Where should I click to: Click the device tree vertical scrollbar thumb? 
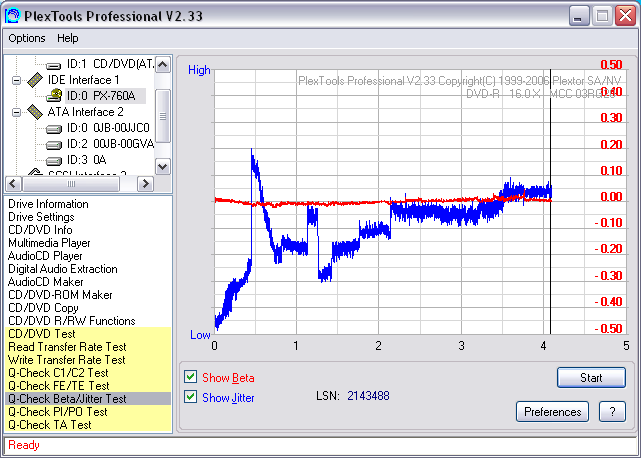(x=163, y=116)
